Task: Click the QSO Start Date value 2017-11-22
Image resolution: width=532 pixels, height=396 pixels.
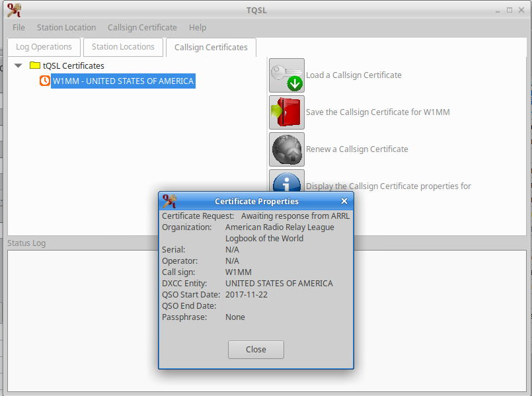Action: (247, 295)
